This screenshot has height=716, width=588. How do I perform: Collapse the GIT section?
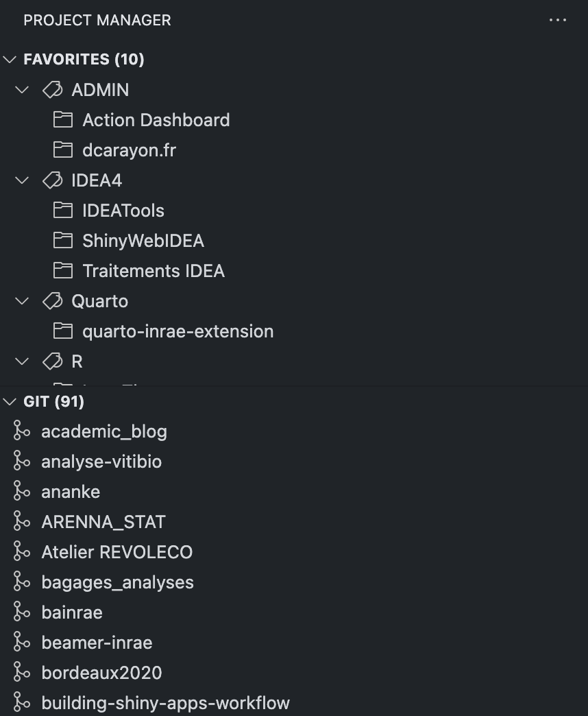(10, 401)
